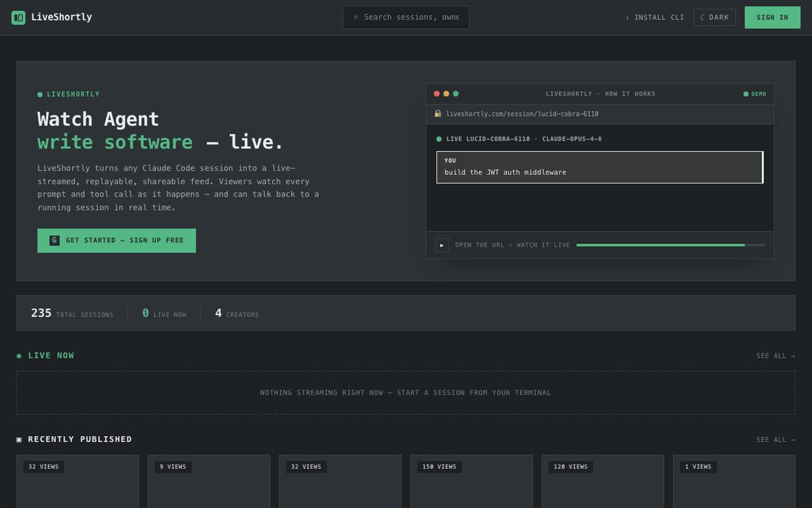812x508 pixels.
Task: Focus the Search sessions input field
Action: pyautogui.click(x=406, y=17)
